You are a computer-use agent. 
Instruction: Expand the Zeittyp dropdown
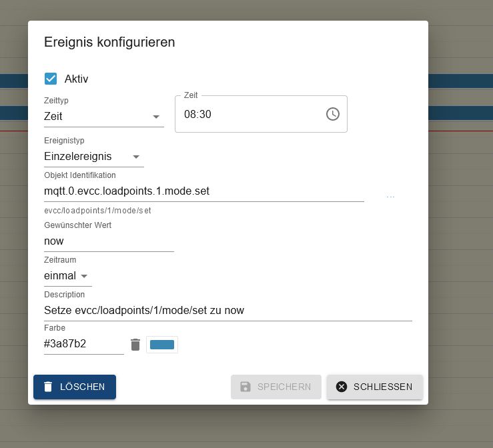click(x=103, y=116)
